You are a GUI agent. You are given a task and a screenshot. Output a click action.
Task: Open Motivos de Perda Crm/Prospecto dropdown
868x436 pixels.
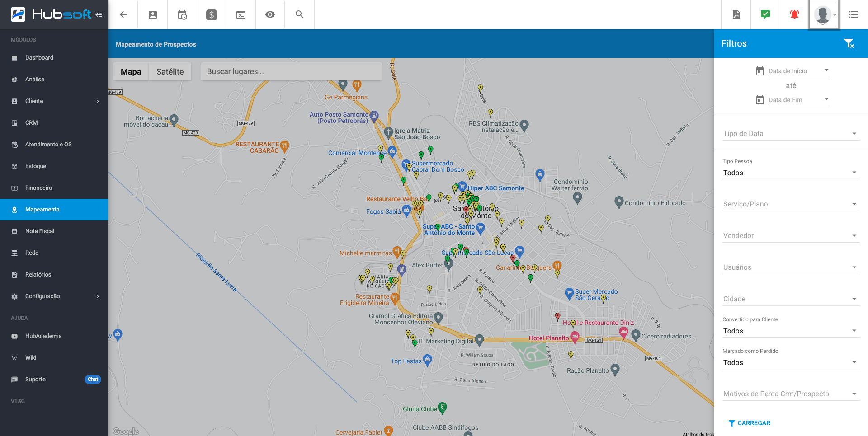(791, 394)
